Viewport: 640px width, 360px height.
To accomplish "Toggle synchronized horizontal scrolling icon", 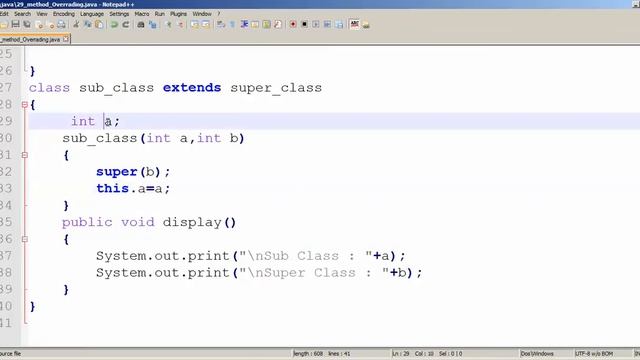I will tap(206, 24).
